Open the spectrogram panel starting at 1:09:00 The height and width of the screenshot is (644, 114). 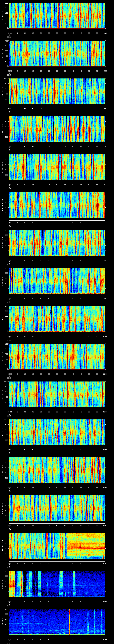[57, 318]
